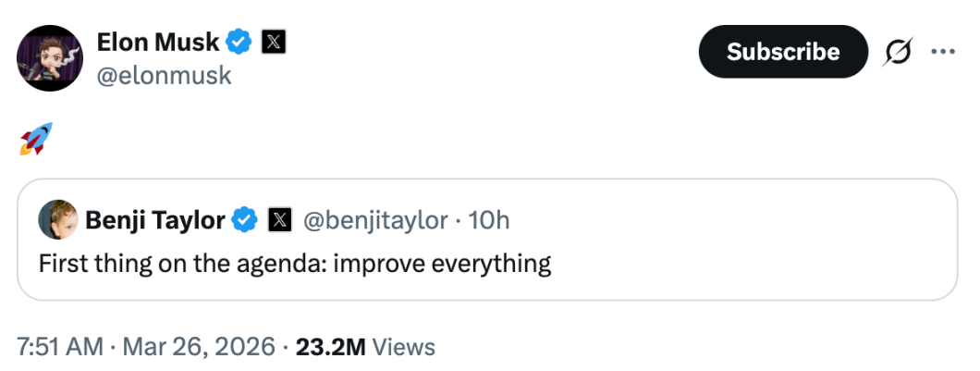Click the 10h timestamp on quoted post

pos(489,220)
